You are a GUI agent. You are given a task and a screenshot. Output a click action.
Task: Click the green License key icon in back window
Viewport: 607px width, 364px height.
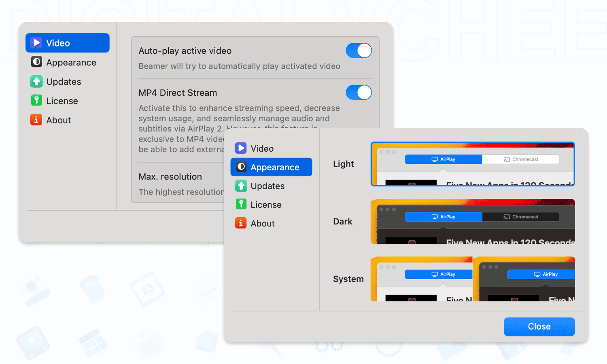[x=37, y=100]
